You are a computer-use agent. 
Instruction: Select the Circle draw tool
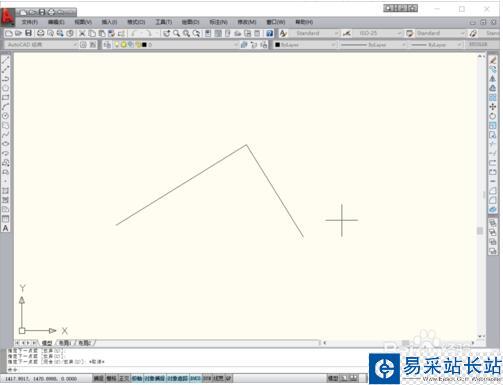[x=6, y=116]
